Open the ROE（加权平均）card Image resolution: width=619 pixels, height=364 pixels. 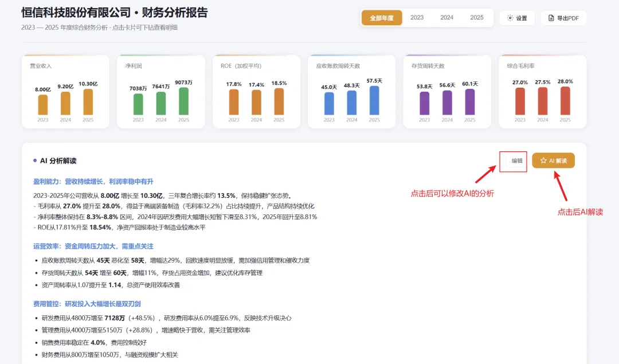256,92
